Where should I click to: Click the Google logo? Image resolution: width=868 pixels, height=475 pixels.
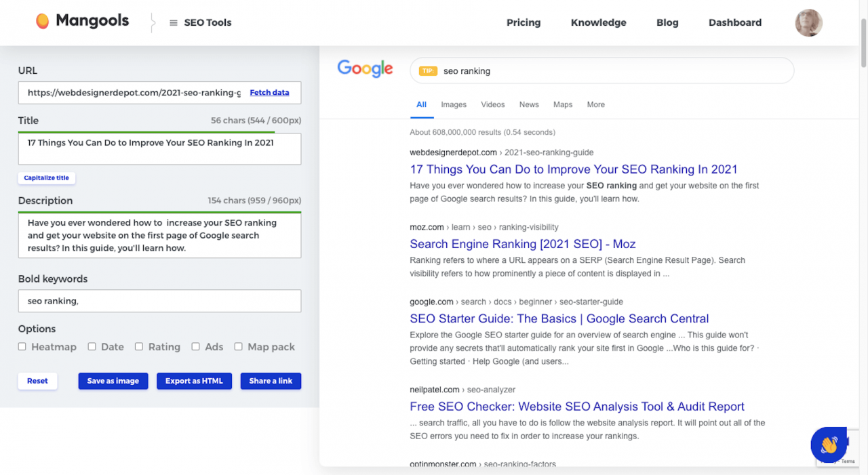[365, 68]
